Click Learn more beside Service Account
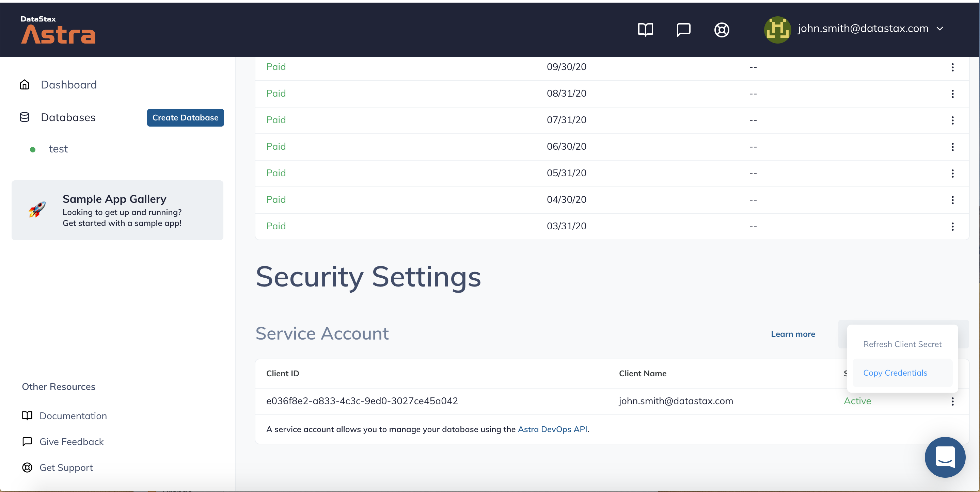 click(793, 334)
